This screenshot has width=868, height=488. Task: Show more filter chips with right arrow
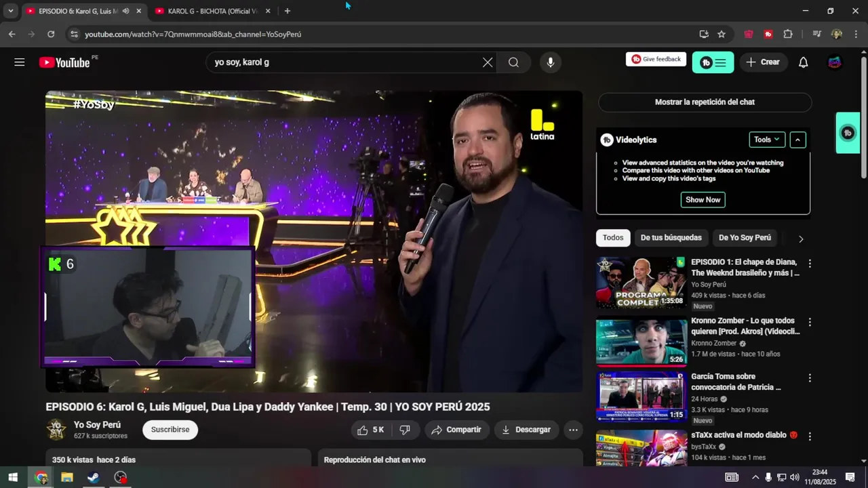[x=801, y=239]
